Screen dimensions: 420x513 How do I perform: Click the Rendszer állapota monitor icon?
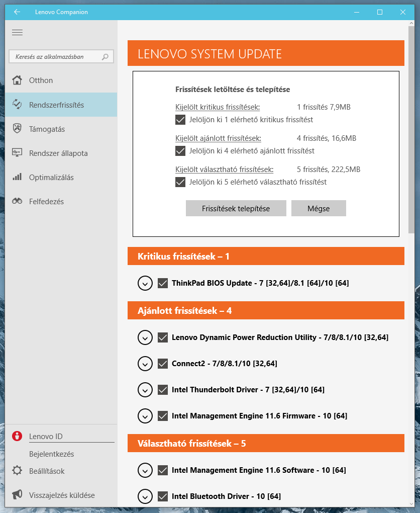coord(17,153)
